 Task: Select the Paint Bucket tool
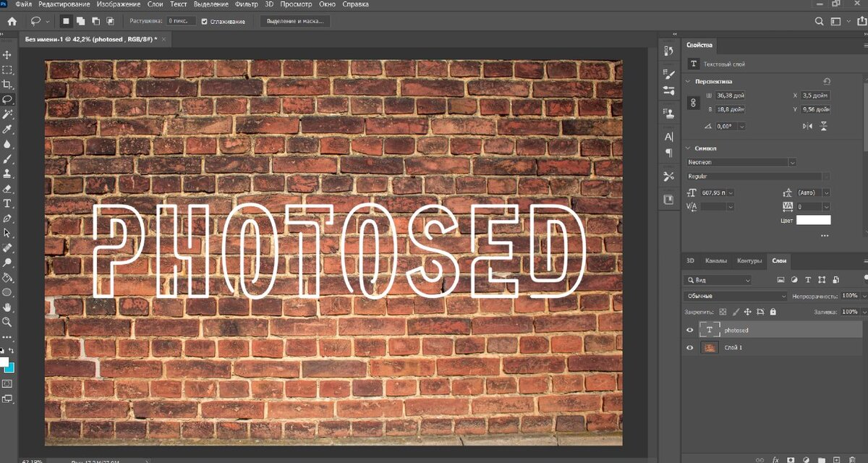(x=7, y=278)
